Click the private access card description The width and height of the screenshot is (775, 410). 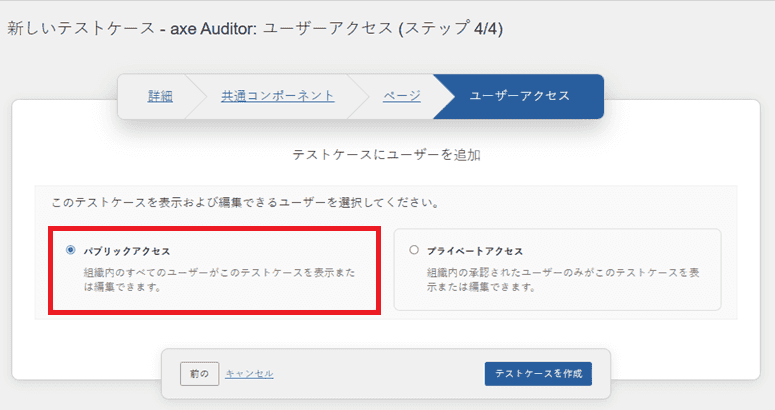(560, 280)
